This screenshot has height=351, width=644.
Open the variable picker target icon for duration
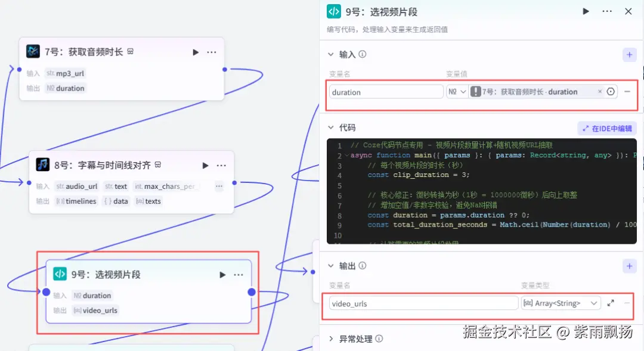(x=611, y=92)
